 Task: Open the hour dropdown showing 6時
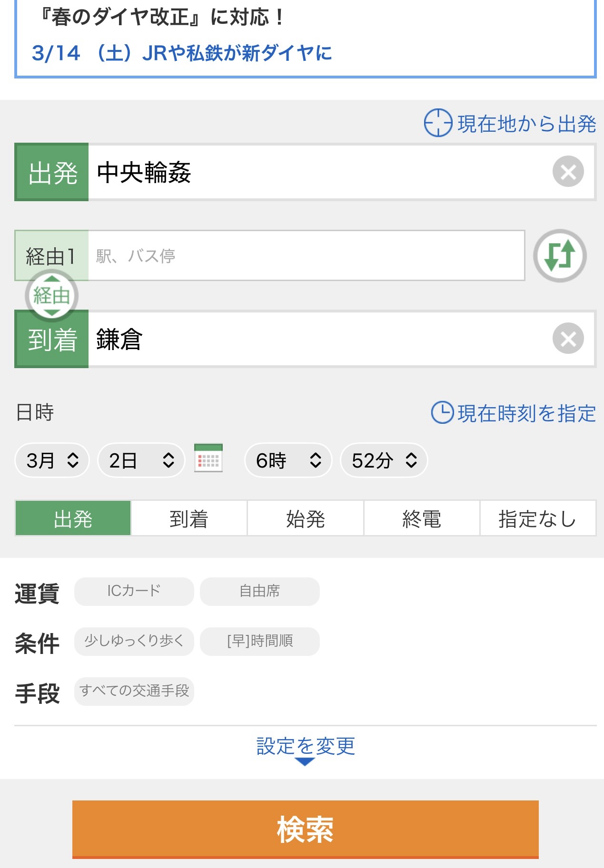(x=288, y=460)
